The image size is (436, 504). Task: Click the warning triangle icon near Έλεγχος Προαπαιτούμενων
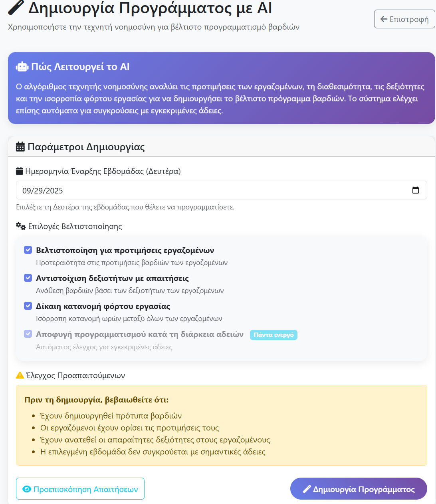click(x=20, y=375)
